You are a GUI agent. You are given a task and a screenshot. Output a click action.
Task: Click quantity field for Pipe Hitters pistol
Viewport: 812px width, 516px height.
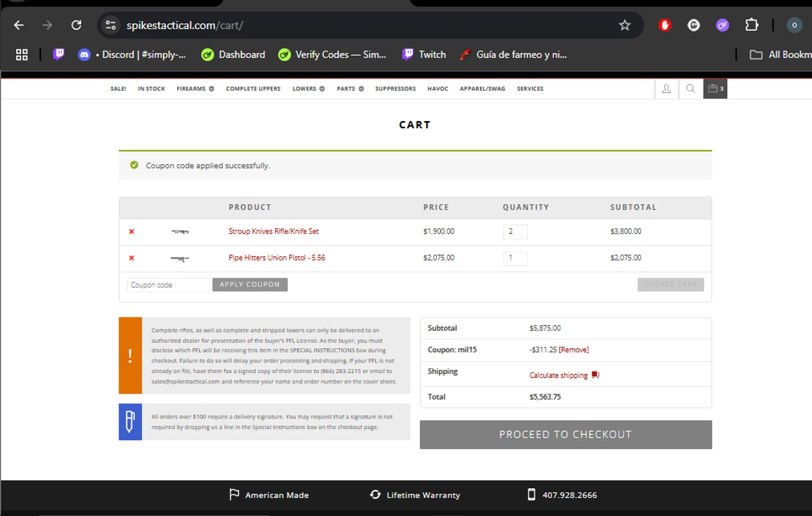pyautogui.click(x=515, y=258)
